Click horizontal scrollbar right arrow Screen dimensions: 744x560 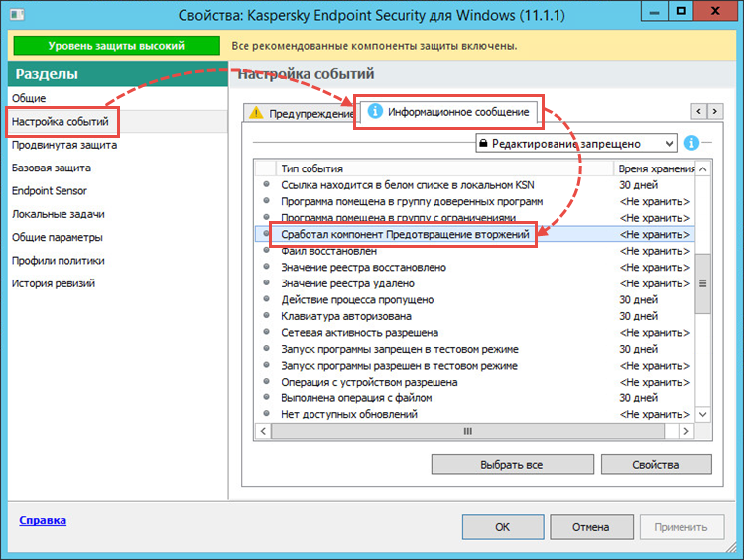685,431
